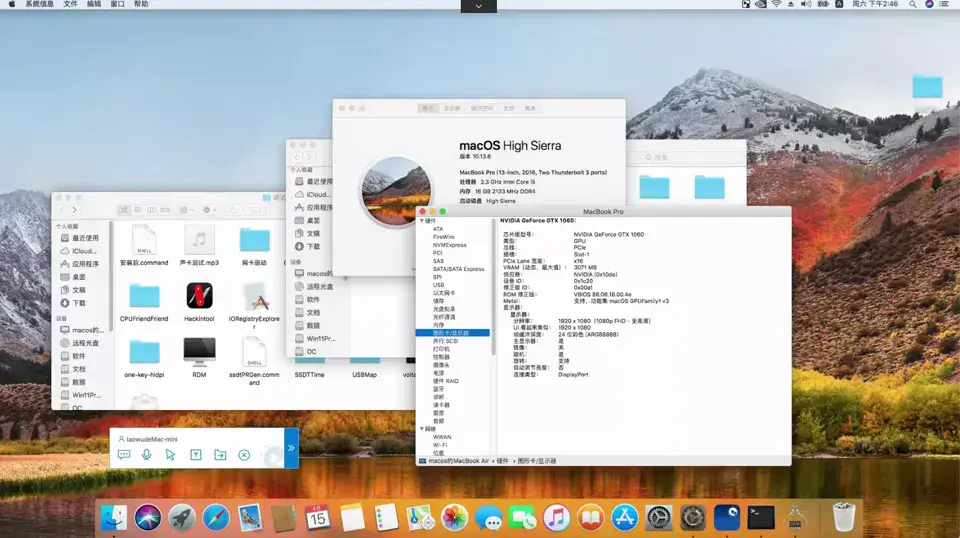Open Safari compass icon in Dock
The height and width of the screenshot is (538, 960).
click(216, 518)
